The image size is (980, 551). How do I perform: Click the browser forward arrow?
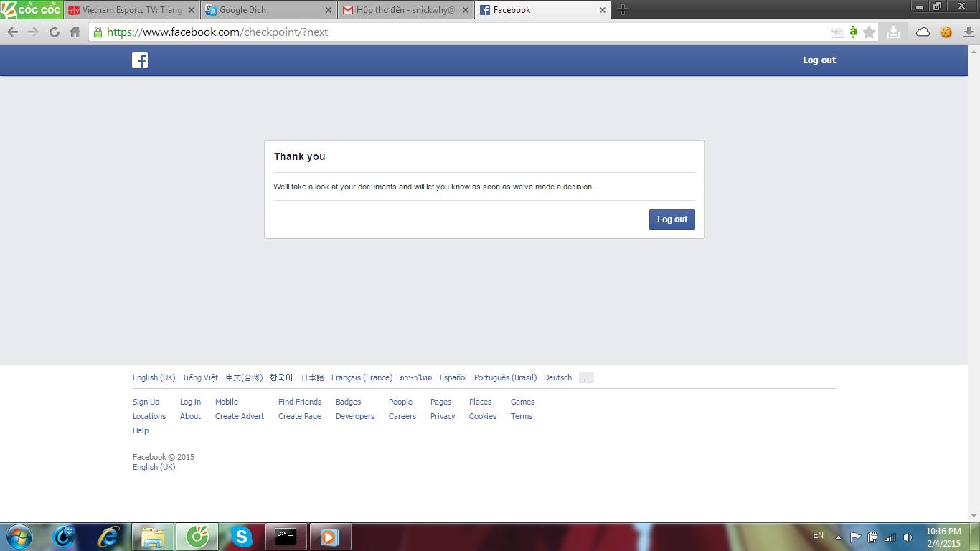coord(33,32)
